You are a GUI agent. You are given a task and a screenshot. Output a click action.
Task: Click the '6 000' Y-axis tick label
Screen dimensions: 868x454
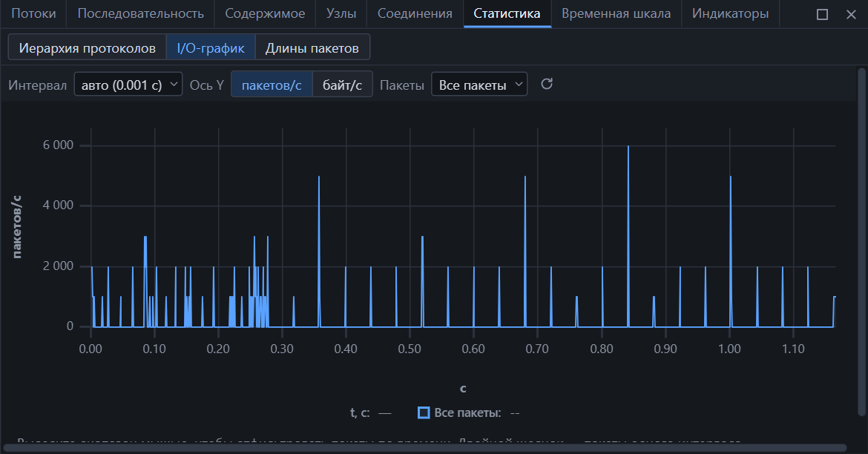[x=58, y=145]
